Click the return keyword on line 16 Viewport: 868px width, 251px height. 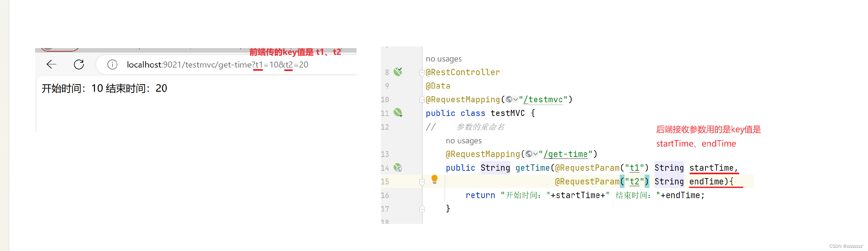(x=480, y=195)
